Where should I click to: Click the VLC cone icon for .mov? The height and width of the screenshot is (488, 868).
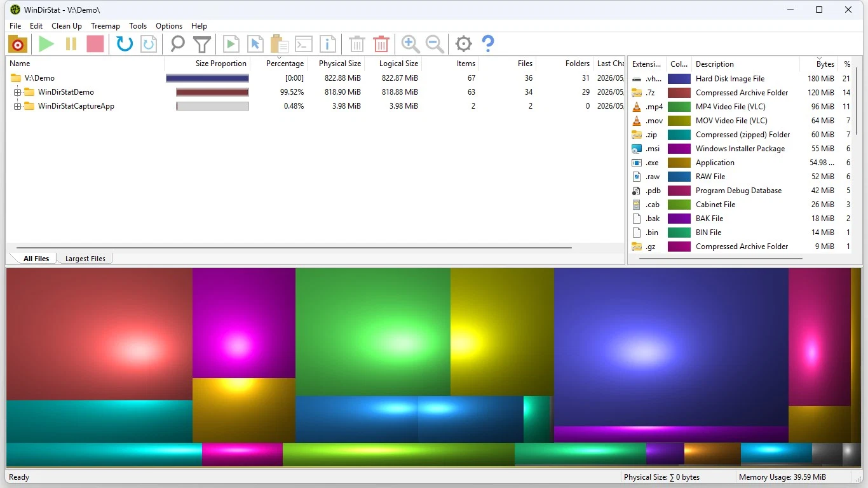click(x=637, y=121)
